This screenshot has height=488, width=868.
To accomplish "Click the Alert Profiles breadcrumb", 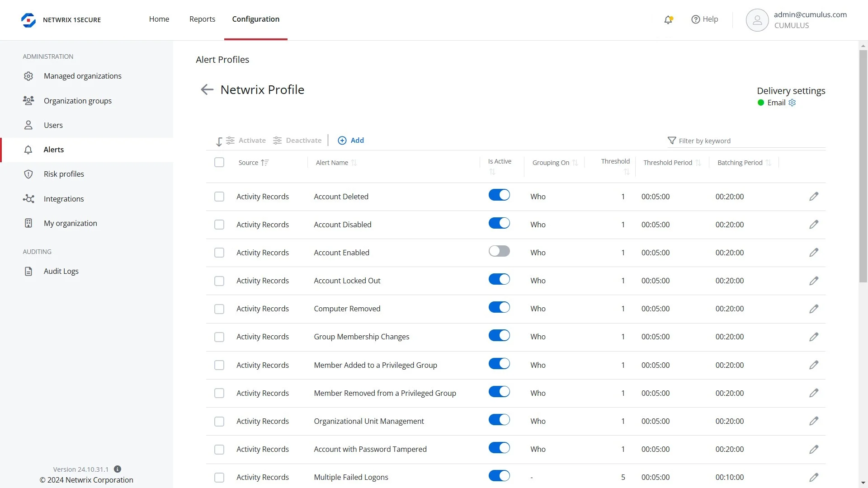I will point(222,60).
